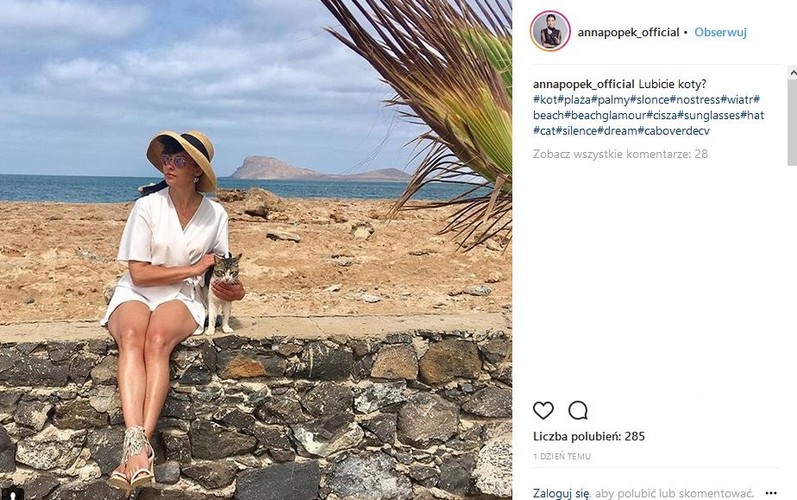
Task: Click the annapopek_official profile avatar
Action: [x=550, y=32]
